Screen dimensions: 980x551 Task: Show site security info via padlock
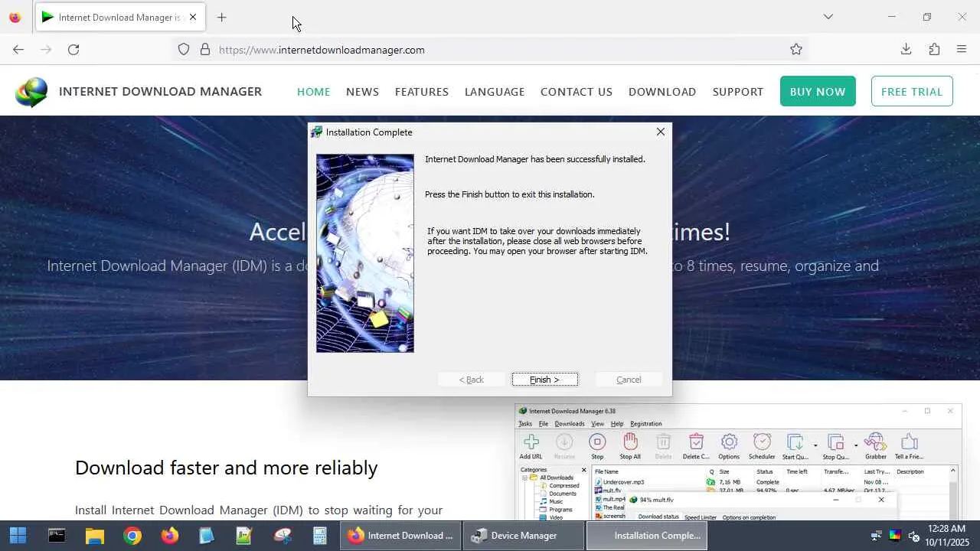click(x=205, y=50)
